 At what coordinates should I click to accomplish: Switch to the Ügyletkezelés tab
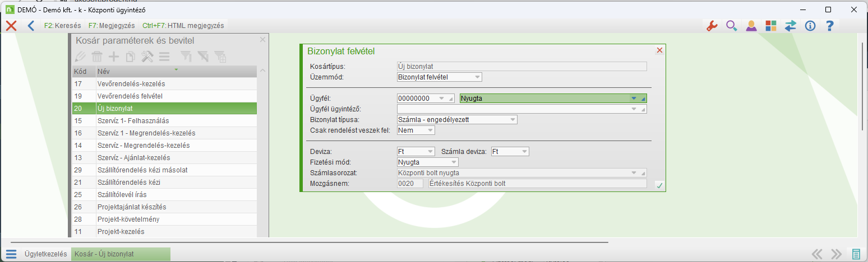(45, 254)
